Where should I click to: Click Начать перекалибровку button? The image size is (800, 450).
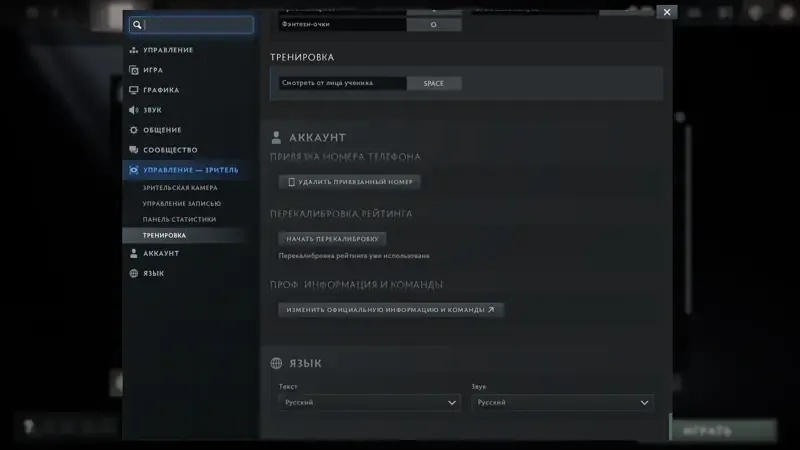(x=332, y=239)
